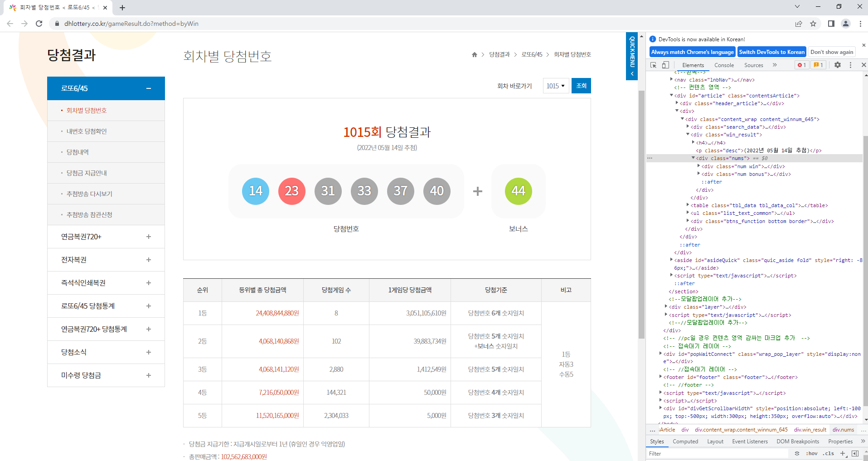Open a new browser tab
The width and height of the screenshot is (868, 461).
(122, 8)
